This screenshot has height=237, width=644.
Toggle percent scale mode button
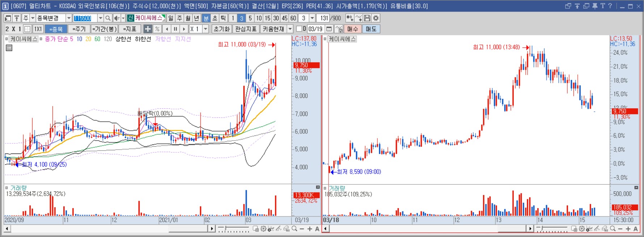[x=157, y=29]
